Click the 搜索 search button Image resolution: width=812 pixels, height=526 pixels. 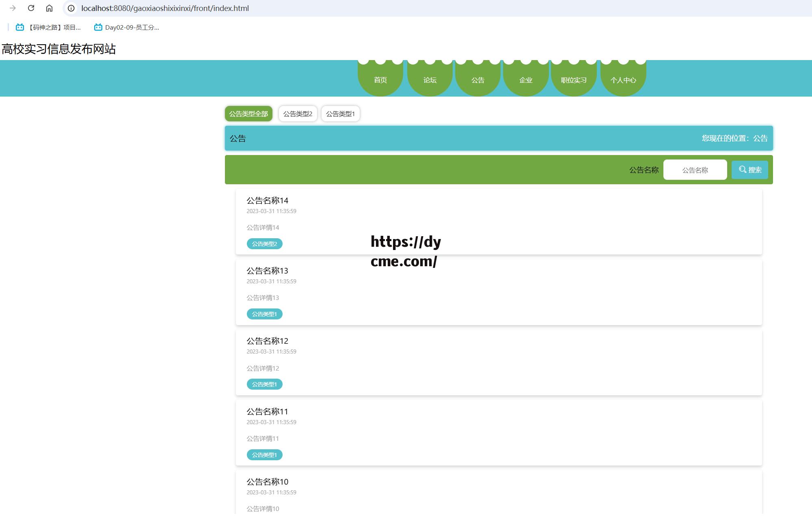[x=749, y=170]
